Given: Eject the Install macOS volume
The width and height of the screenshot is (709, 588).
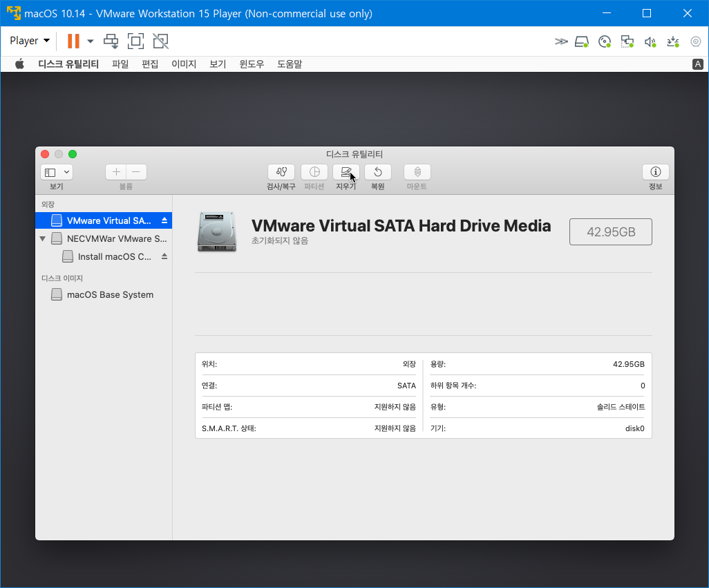Looking at the screenshot, I should 164,257.
